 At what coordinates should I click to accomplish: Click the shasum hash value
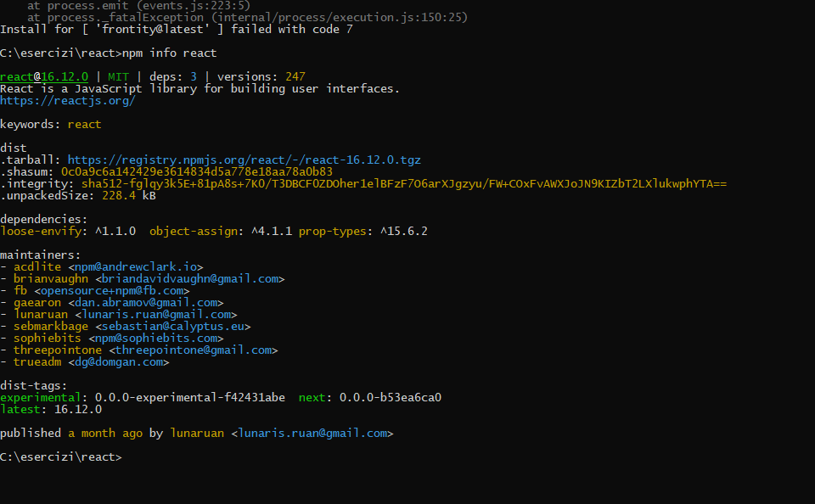pyautogui.click(x=197, y=171)
